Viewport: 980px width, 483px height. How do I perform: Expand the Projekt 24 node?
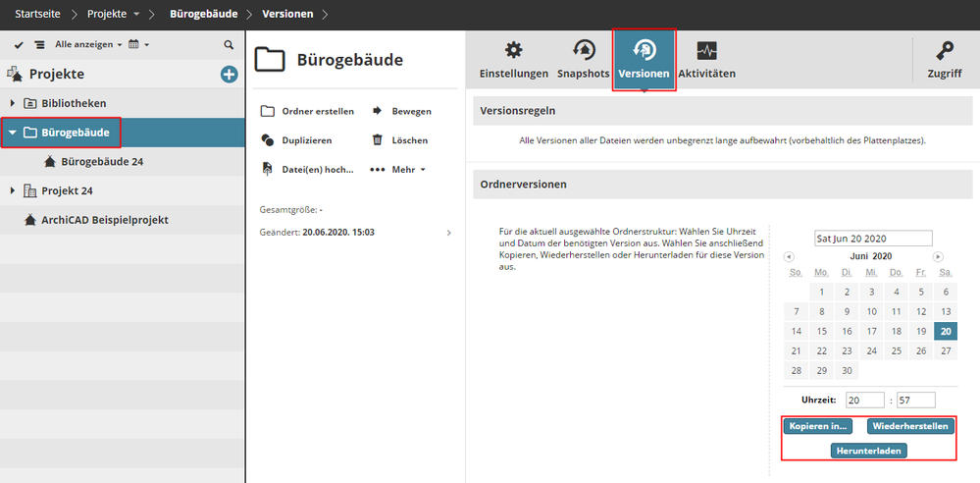coord(13,190)
